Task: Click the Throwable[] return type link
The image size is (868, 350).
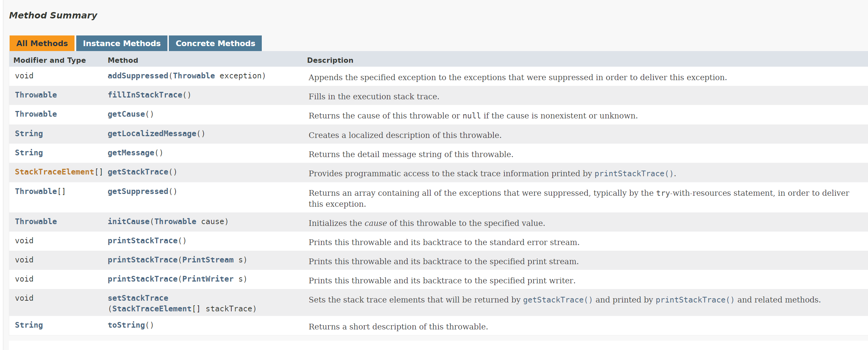Action: (x=36, y=191)
